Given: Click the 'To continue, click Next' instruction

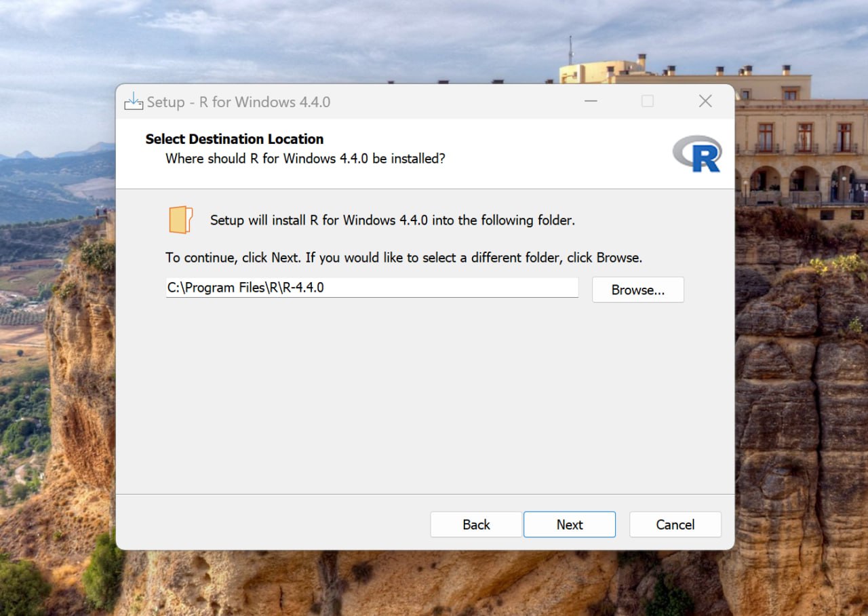Looking at the screenshot, I should click(x=403, y=258).
